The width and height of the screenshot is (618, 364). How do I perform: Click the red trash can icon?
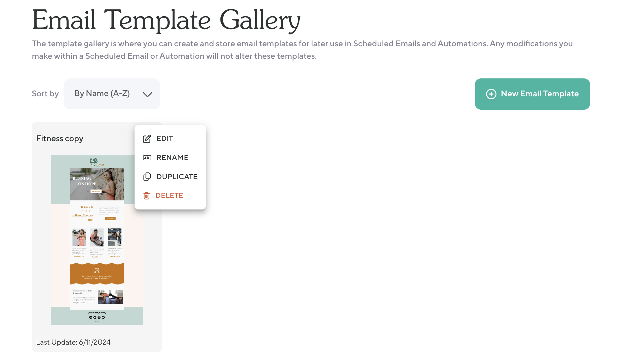click(x=146, y=196)
